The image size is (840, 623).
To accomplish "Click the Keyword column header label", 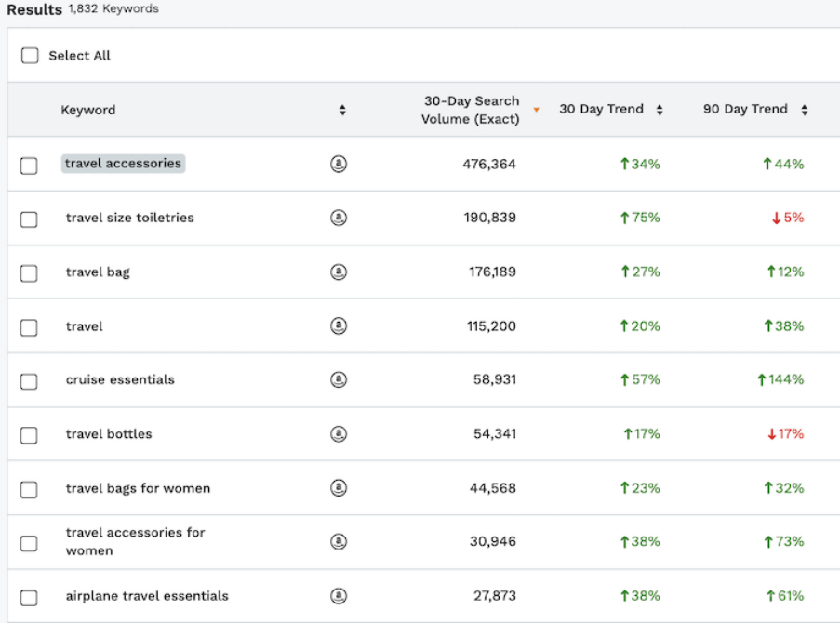I will tap(88, 110).
